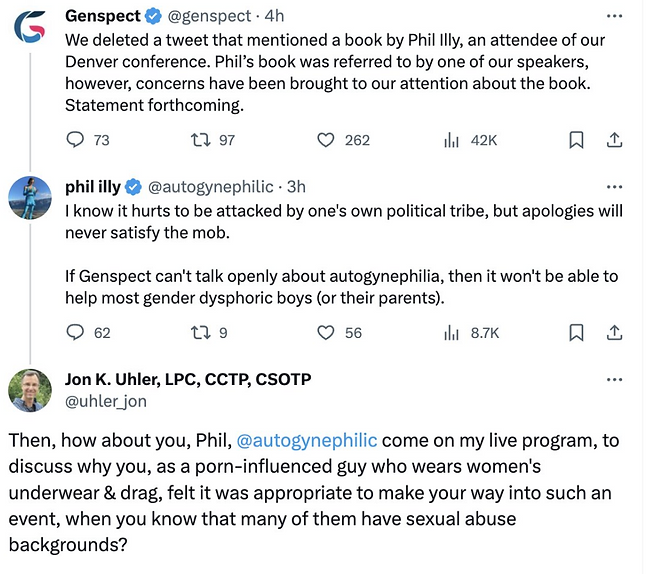
Task: Click the Genspect logo avatar
Action: (30, 28)
